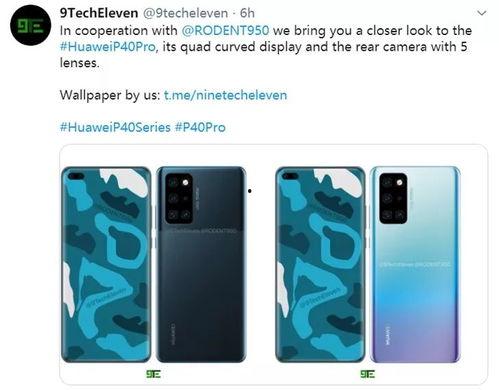Follow the t.me/ninetecheleven link
Viewport: 499px width, 390px height.
(225, 95)
